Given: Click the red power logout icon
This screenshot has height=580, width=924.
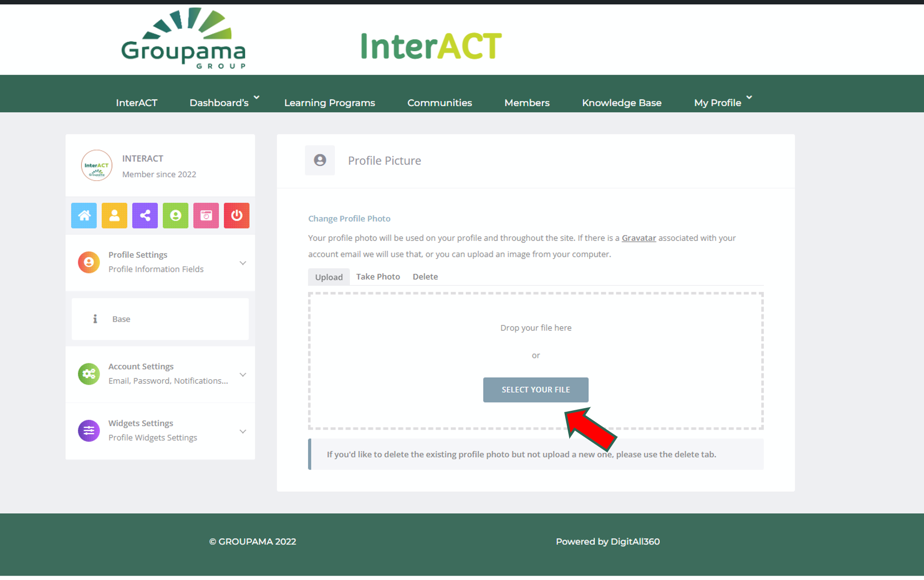Looking at the screenshot, I should tap(236, 215).
